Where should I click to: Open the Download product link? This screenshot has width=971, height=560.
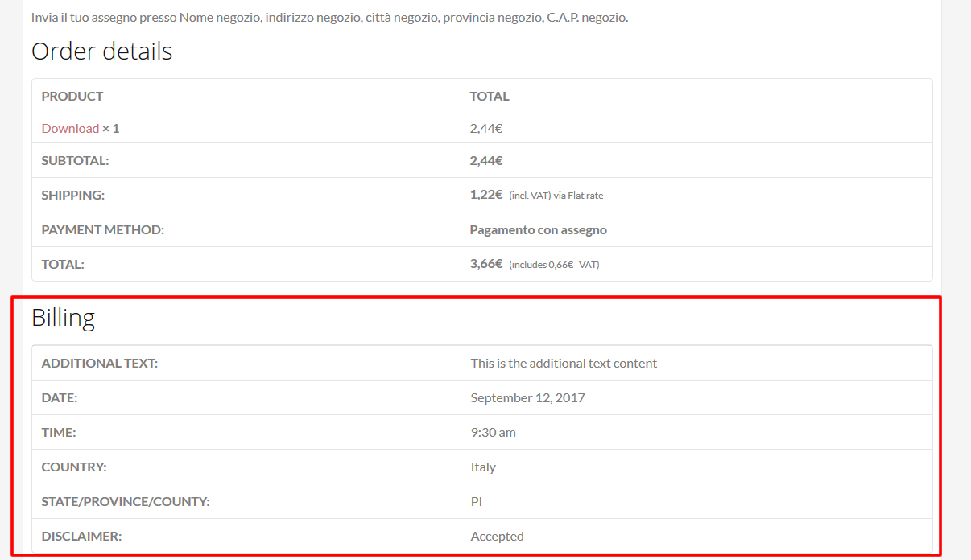tap(70, 128)
